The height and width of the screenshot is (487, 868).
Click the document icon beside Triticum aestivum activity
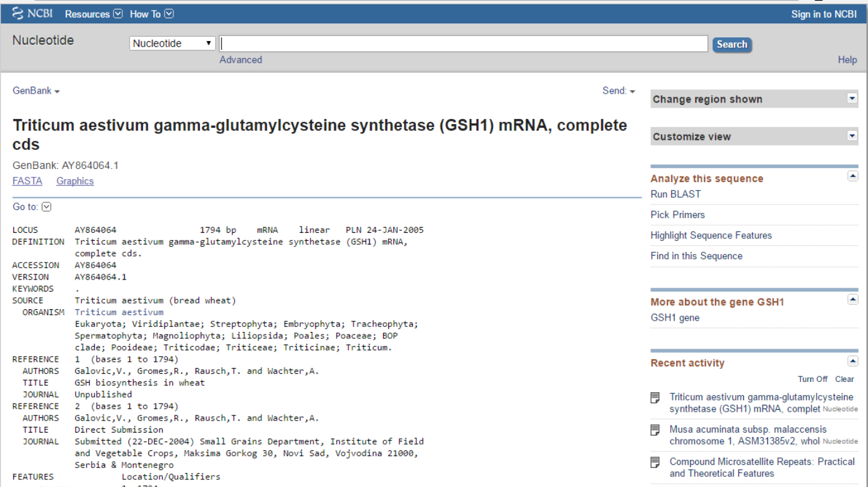pyautogui.click(x=655, y=398)
